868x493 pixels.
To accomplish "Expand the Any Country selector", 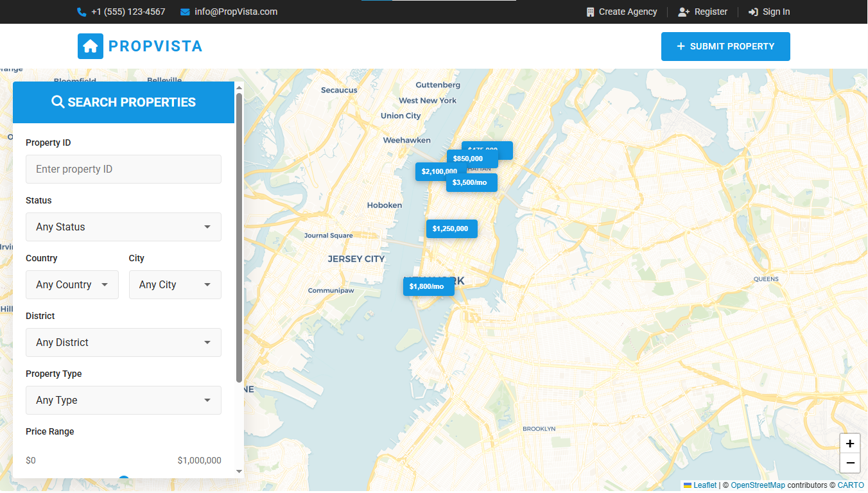I will tap(72, 284).
